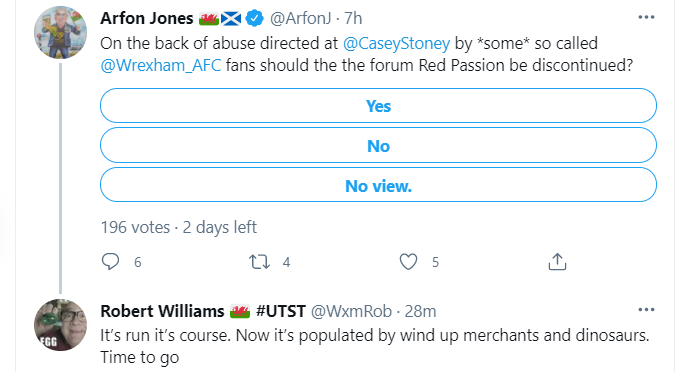
Task: View Robert Williams' avatar photo
Action: point(60,325)
